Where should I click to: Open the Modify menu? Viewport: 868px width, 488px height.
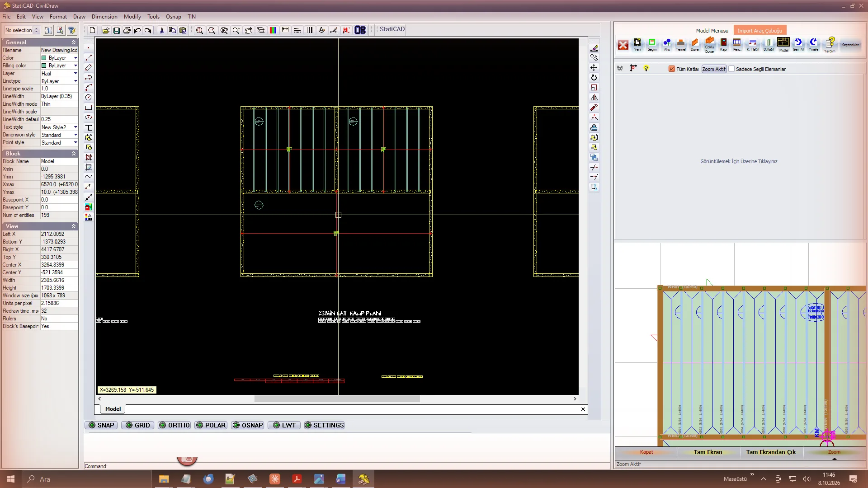coord(132,17)
